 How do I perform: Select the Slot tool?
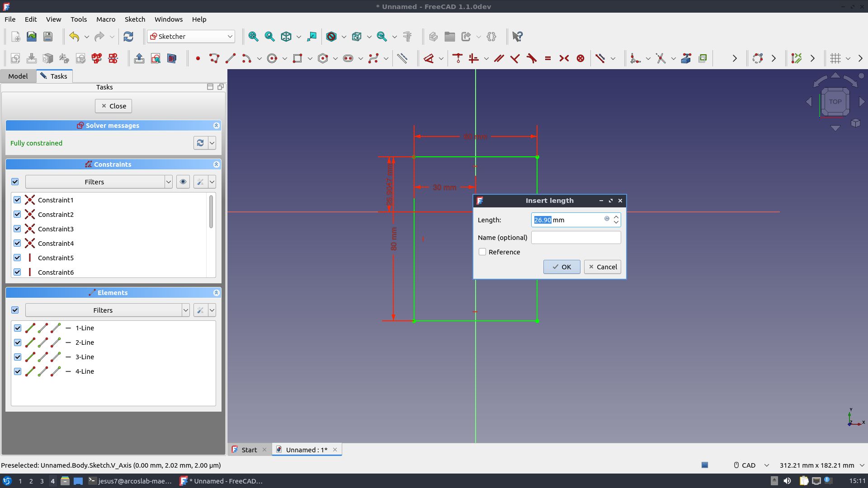pos(348,58)
